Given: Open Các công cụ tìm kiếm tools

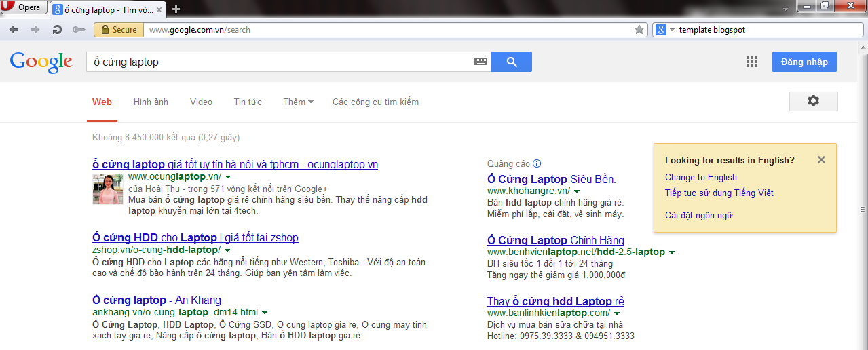Looking at the screenshot, I should [375, 102].
